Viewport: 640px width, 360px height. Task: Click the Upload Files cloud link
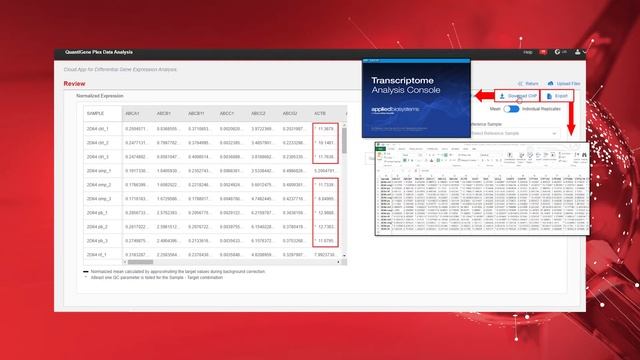[x=564, y=84]
